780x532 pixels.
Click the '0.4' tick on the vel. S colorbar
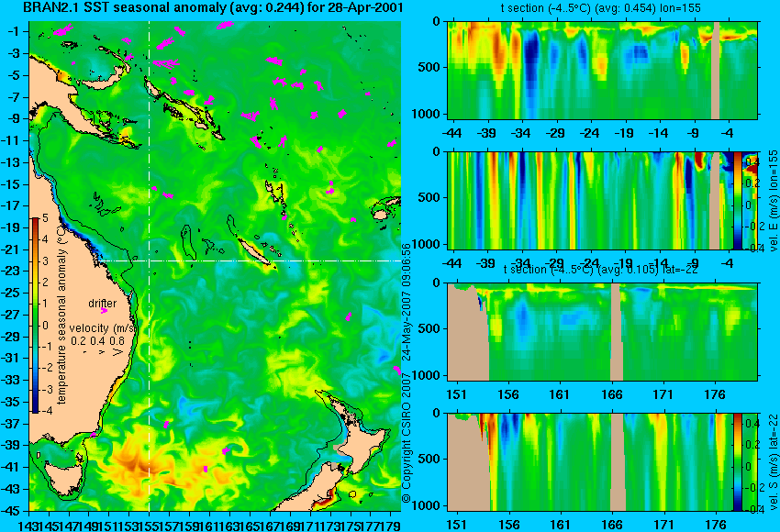[x=752, y=423]
